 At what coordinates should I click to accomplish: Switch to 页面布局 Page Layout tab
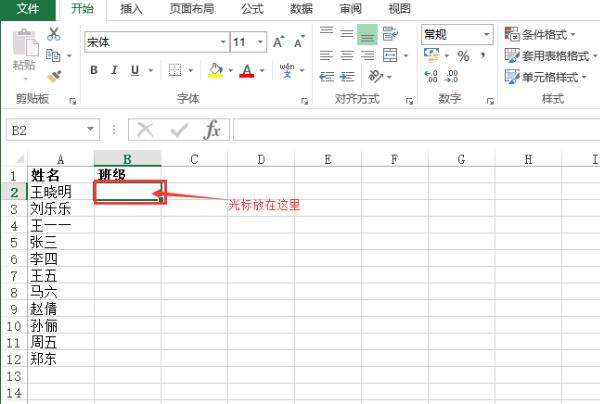click(192, 8)
